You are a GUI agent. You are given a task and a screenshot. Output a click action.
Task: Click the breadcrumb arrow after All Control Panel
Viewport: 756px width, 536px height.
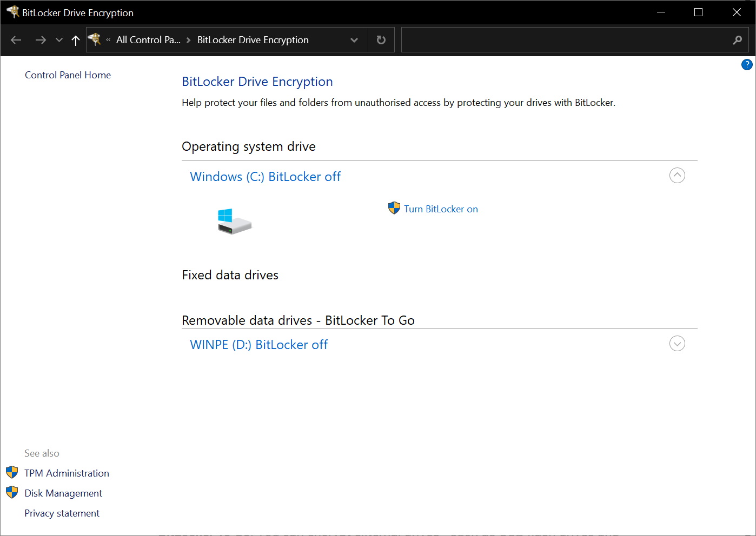point(188,40)
